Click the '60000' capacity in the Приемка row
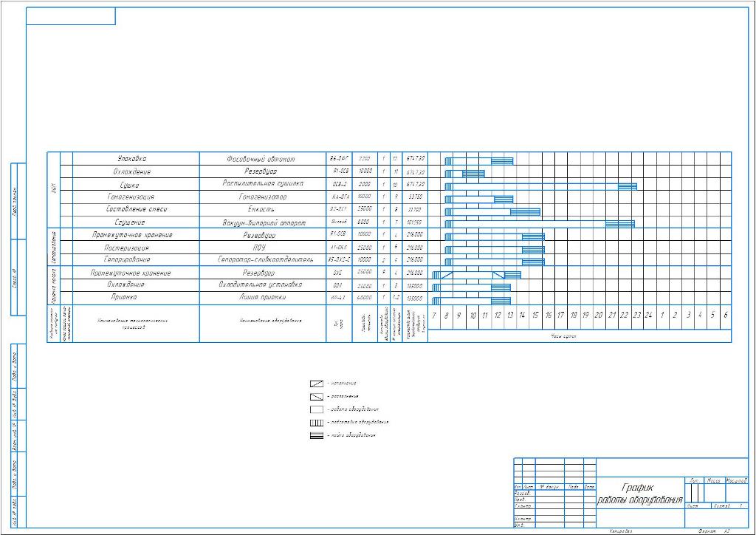The image size is (756, 535). pos(365,298)
